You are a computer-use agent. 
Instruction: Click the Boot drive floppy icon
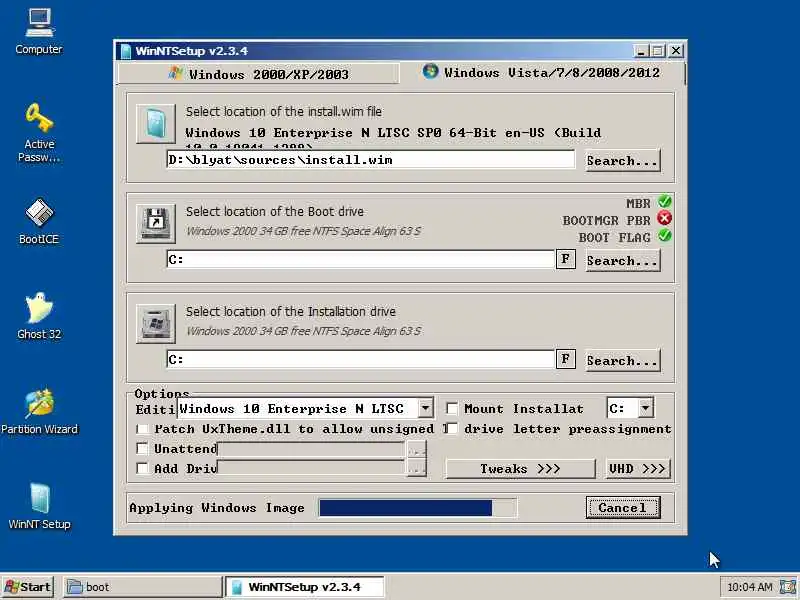click(x=156, y=223)
